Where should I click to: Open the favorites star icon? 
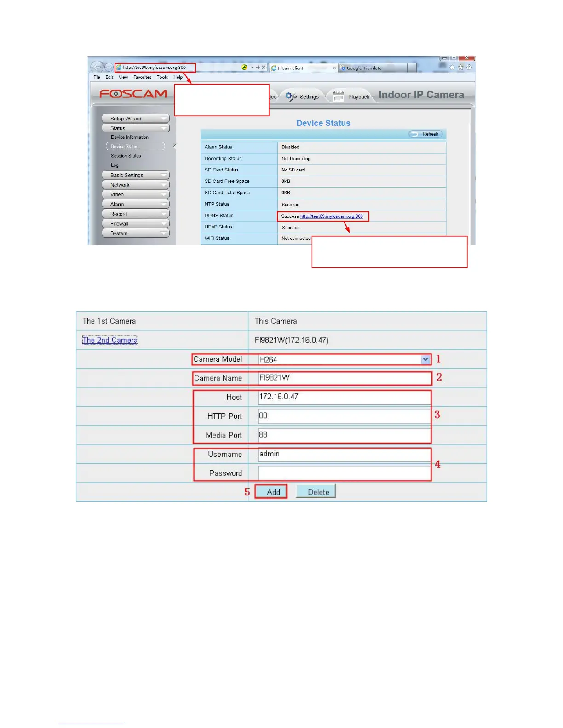[x=460, y=67]
